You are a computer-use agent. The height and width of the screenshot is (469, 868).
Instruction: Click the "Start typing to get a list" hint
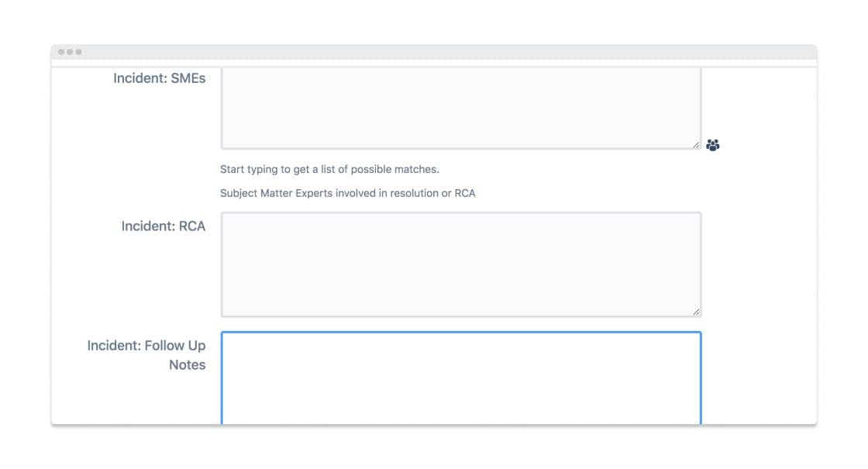point(329,169)
